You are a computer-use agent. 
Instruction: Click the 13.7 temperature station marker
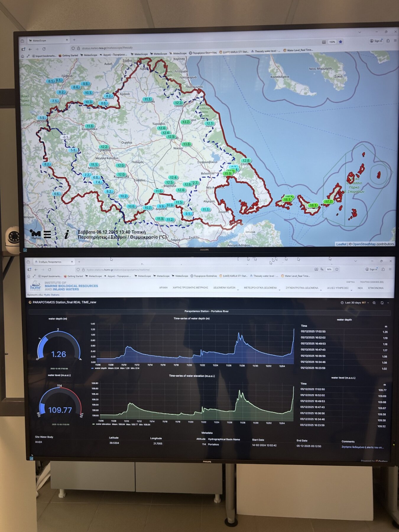click(x=185, y=122)
